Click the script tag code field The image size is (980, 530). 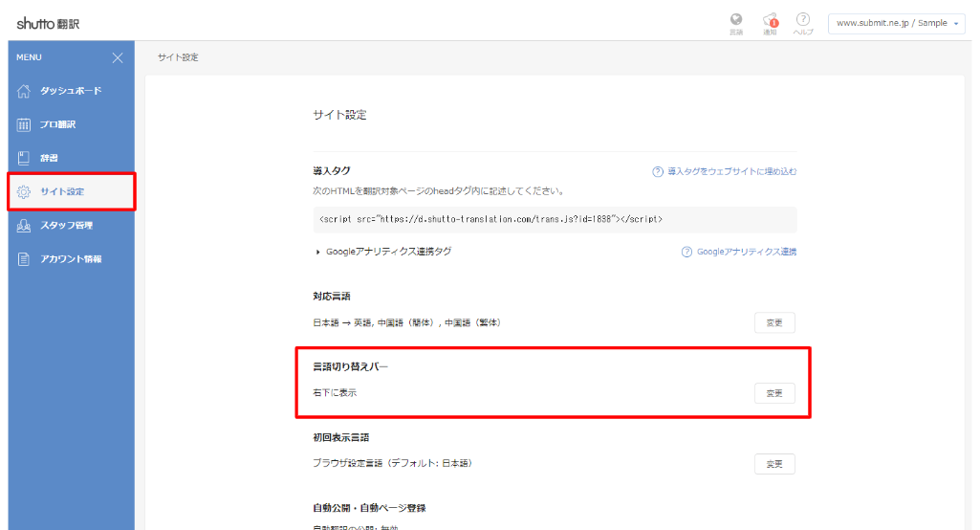coord(555,220)
